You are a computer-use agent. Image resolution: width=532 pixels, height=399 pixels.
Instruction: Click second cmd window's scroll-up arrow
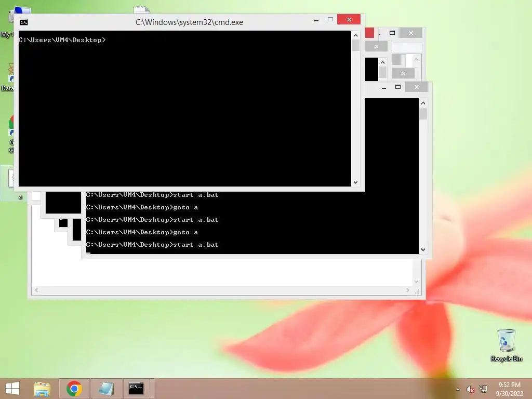tap(423, 103)
